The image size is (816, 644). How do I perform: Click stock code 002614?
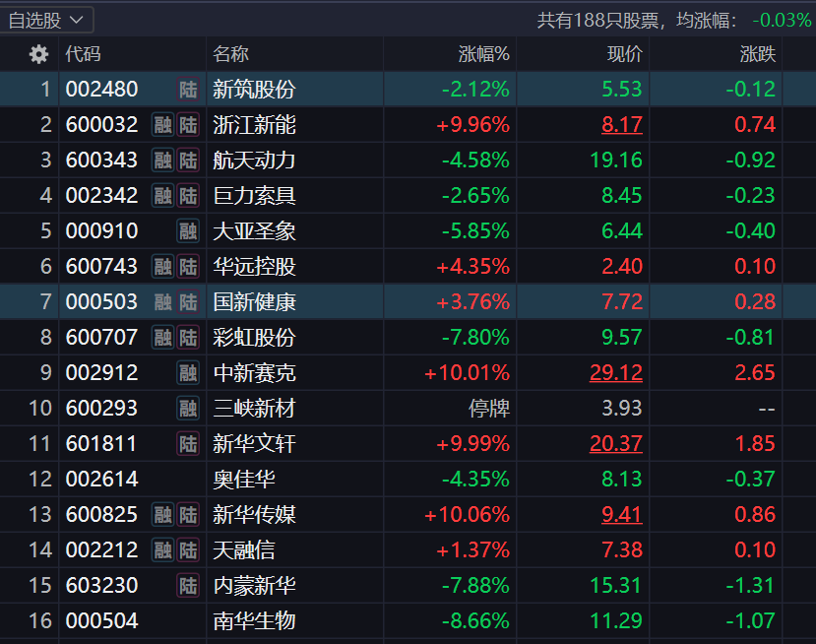[102, 480]
